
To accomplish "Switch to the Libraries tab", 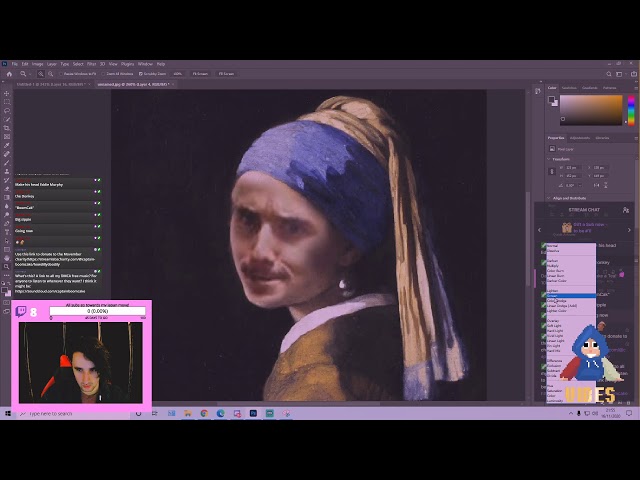I will click(602, 138).
